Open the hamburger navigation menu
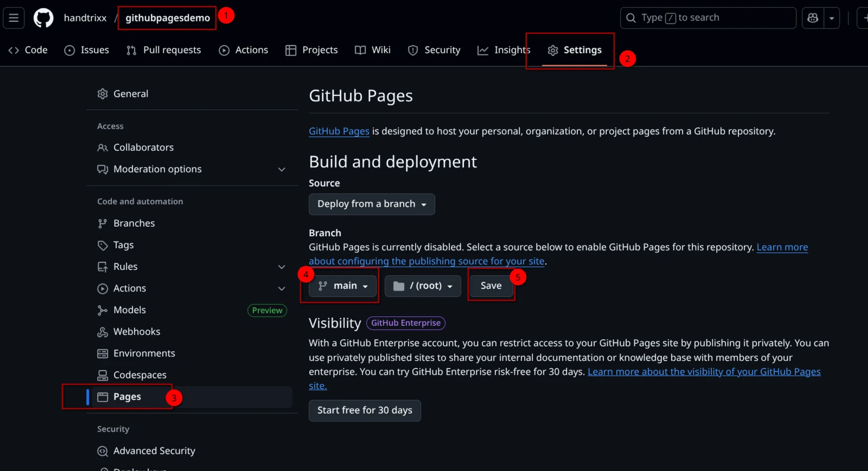The image size is (868, 471). point(14,18)
